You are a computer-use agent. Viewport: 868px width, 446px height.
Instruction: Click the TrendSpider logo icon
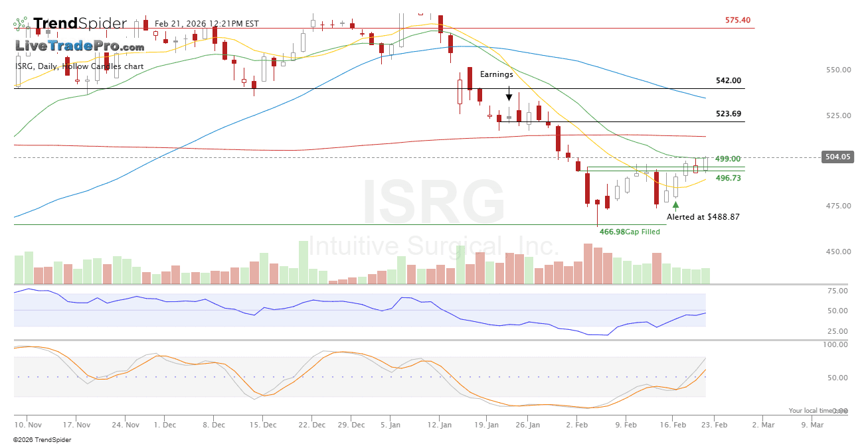22,25
